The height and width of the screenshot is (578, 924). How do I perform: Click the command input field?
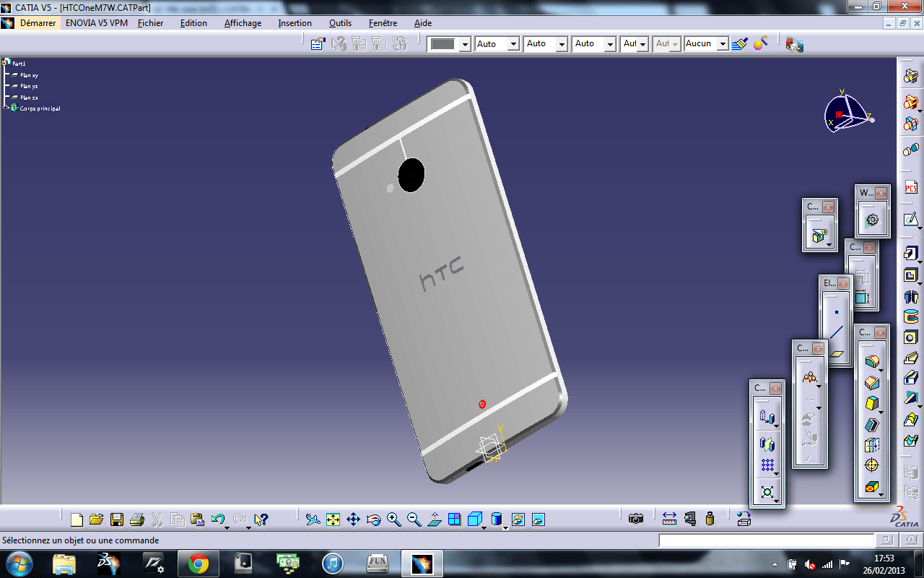[766, 540]
